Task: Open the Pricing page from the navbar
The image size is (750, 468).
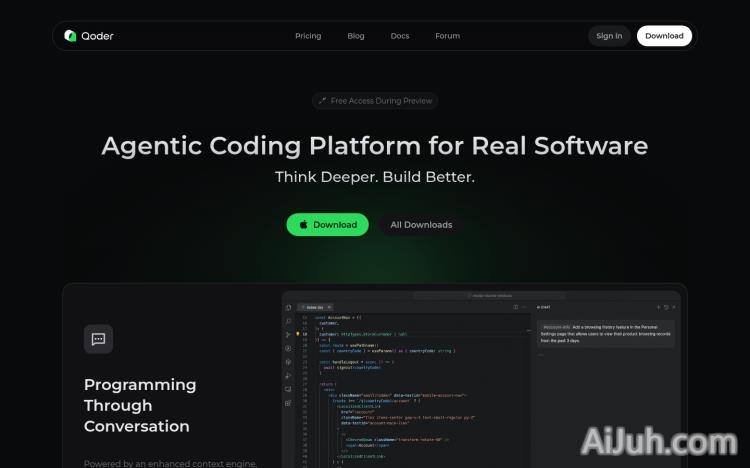Action: coord(308,36)
